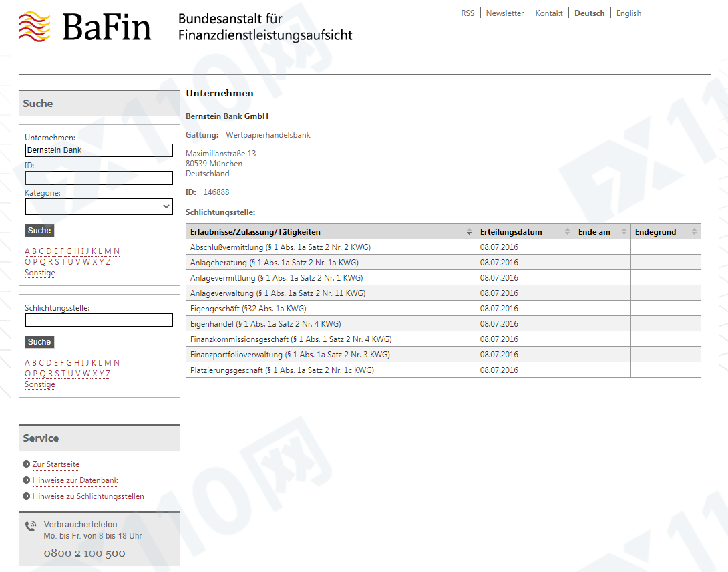Viewport: 728px width, 572px height.
Task: Sort by Erlaubnisse/Zulassung/Tätigkeiten column arrows
Action: pyautogui.click(x=469, y=232)
